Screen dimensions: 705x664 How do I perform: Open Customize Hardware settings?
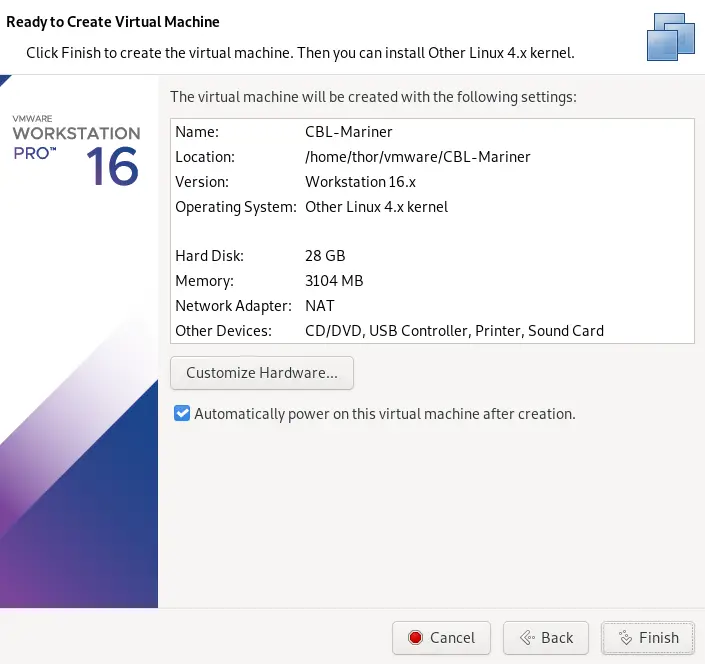[262, 373]
